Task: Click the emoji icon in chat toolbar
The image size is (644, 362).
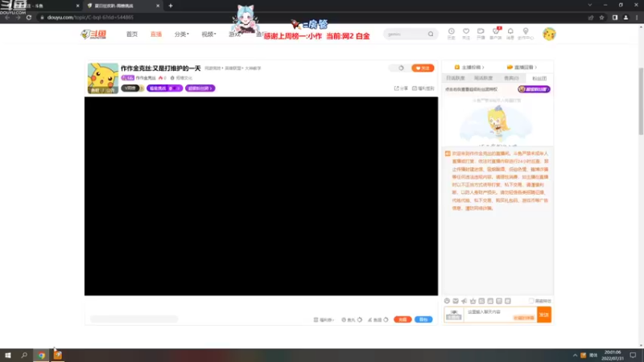Action: pyautogui.click(x=447, y=301)
